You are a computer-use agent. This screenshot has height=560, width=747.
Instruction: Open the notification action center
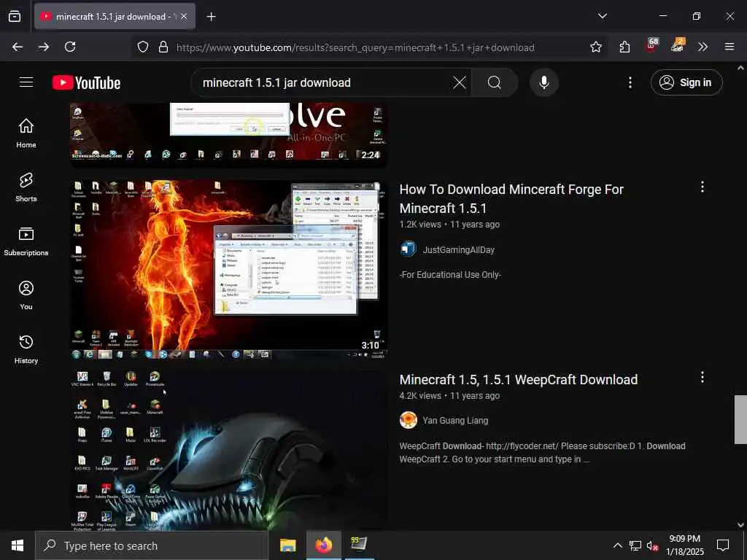pyautogui.click(x=723, y=545)
